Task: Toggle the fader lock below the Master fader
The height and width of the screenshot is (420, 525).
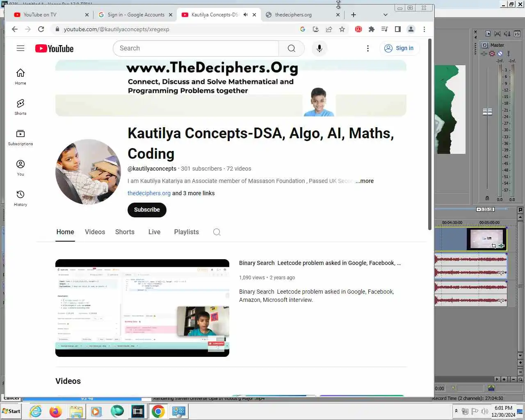Action: [487, 198]
